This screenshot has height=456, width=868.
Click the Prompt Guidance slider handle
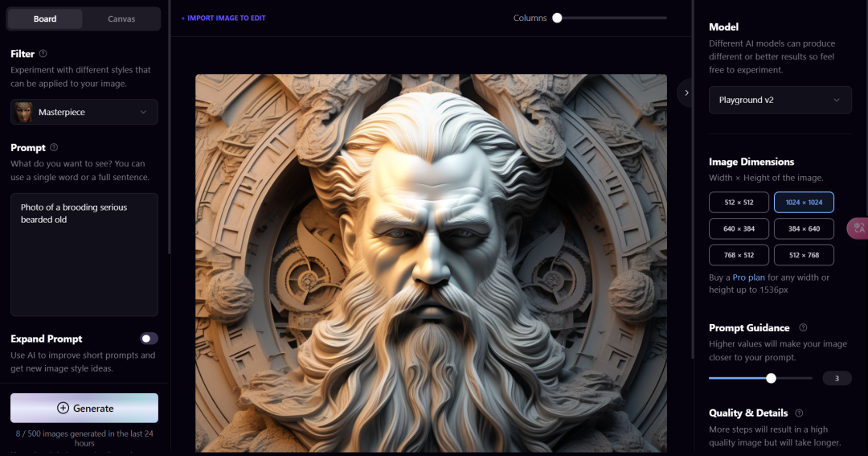771,379
